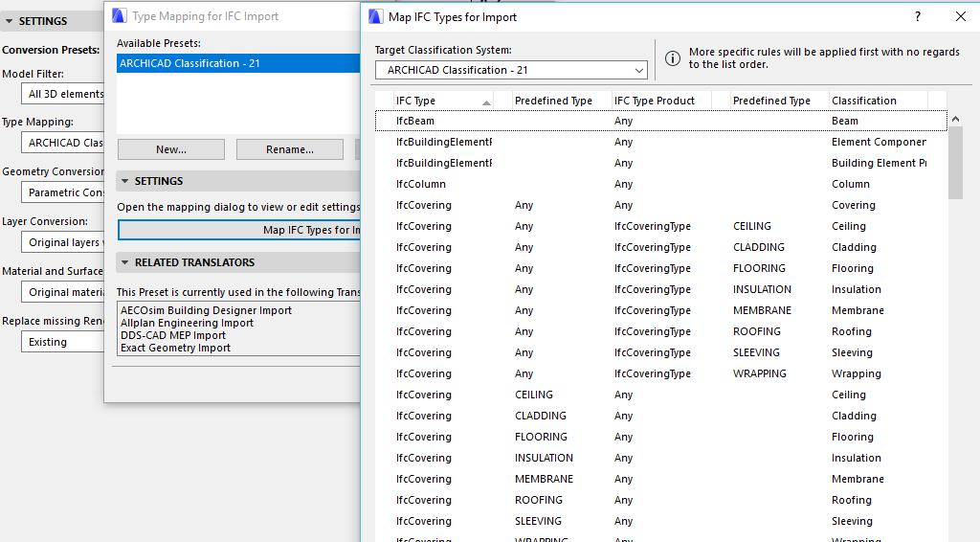980x542 pixels.
Task: Click the help question mark button
Action: (x=918, y=17)
